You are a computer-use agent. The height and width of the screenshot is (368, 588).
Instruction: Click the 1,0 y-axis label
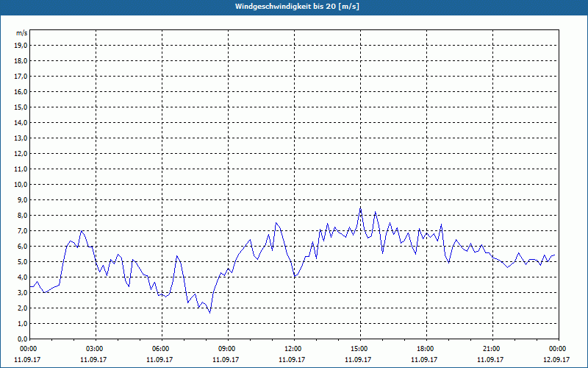22,324
